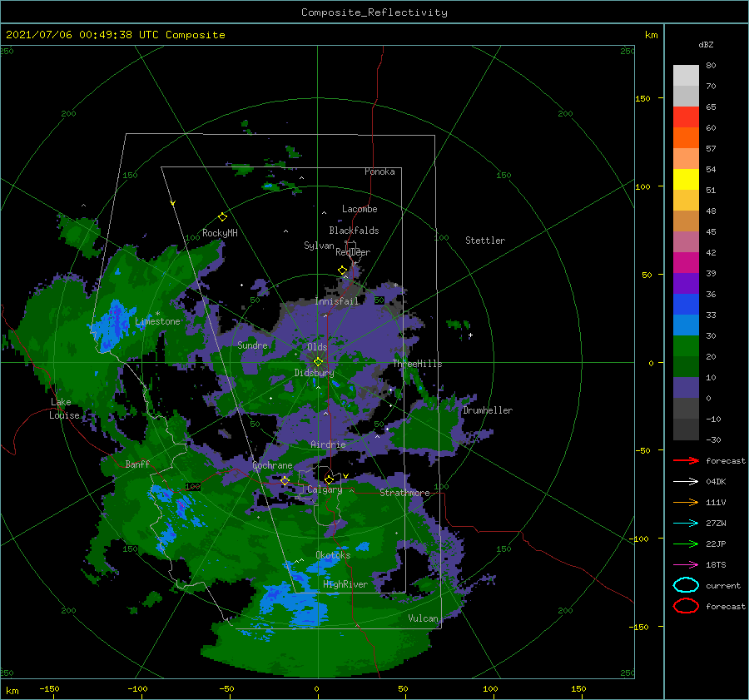Click the Lake Louise label

[x=65, y=409]
